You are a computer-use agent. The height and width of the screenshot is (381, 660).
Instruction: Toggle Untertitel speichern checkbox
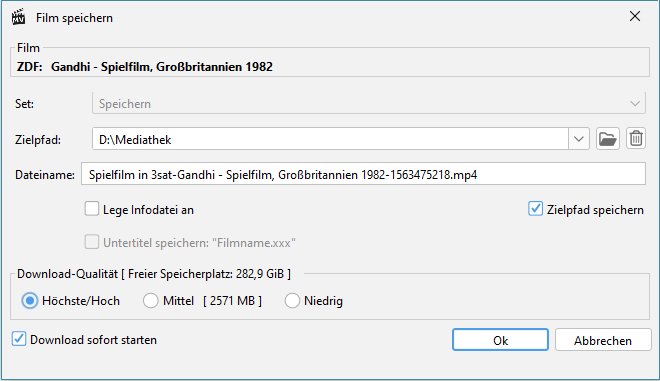point(92,242)
